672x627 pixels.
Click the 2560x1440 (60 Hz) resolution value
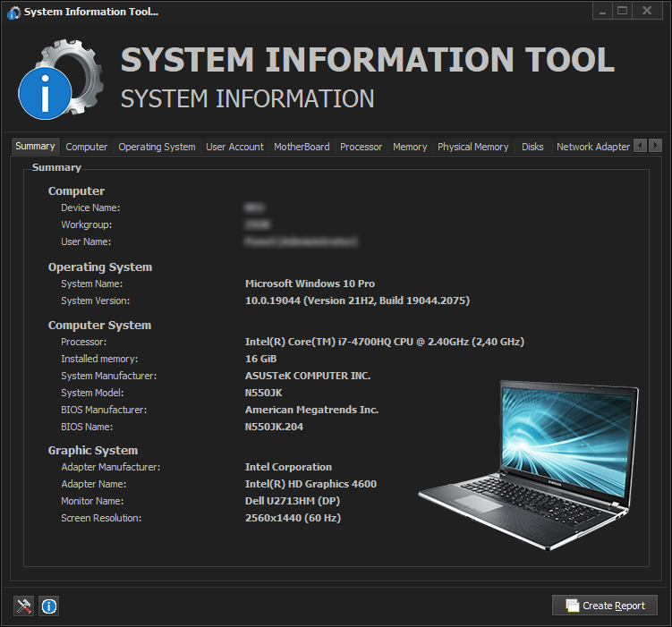click(293, 518)
